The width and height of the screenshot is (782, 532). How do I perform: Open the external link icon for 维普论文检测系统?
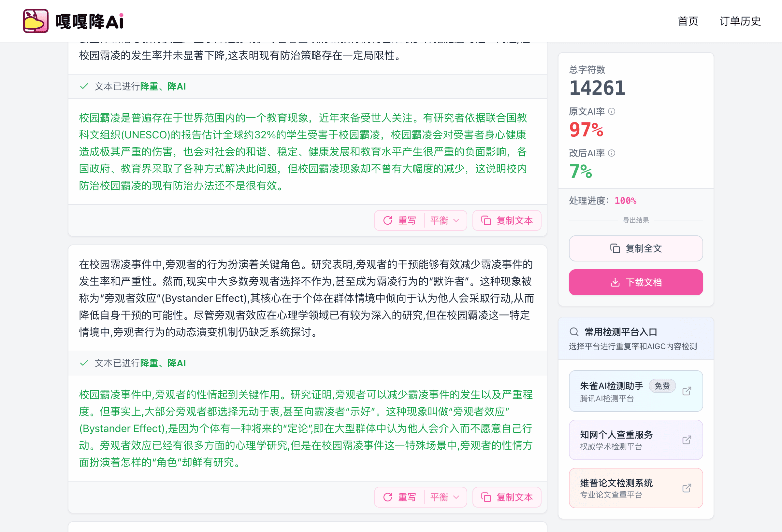[687, 487]
